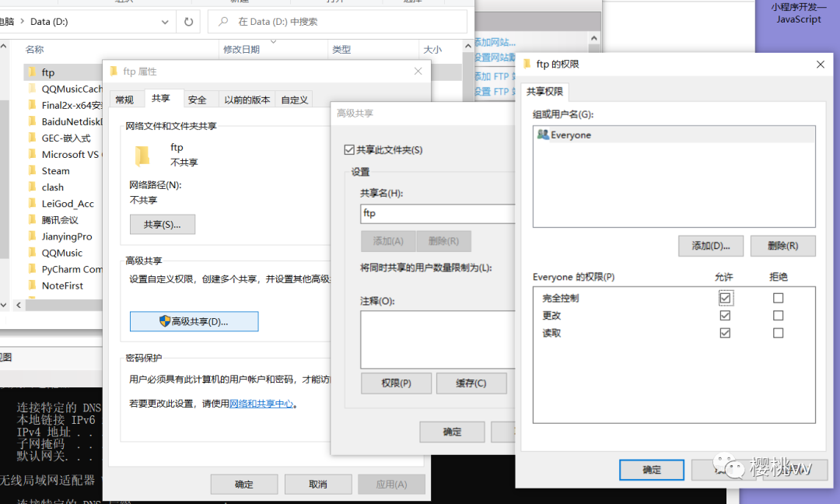The height and width of the screenshot is (504, 840).
Task: Sort files by 修改日期 column header
Action: 241,49
